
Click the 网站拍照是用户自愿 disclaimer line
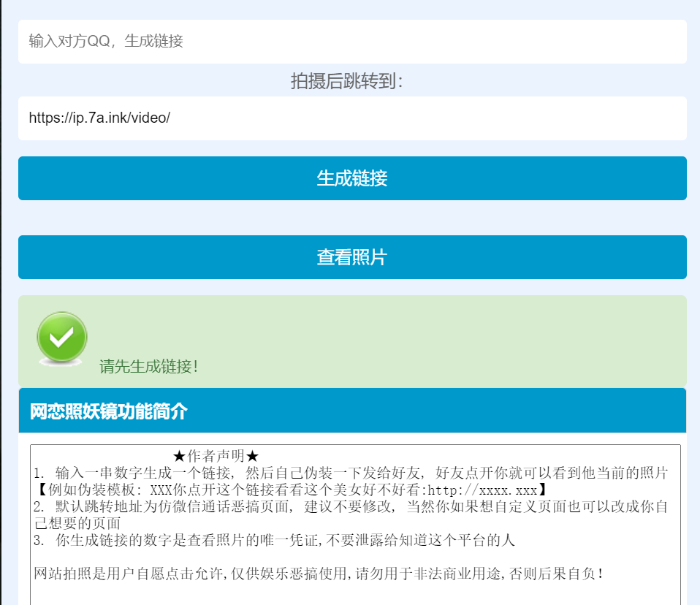pyautogui.click(x=319, y=574)
